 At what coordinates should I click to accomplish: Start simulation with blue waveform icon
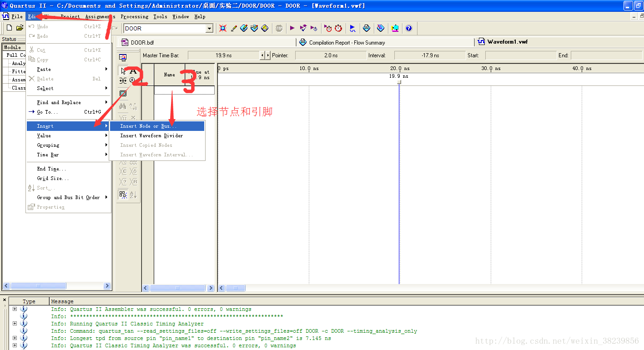pyautogui.click(x=352, y=28)
